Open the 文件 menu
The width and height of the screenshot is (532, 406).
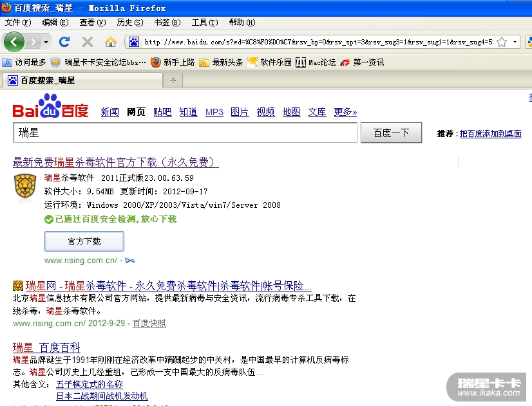18,23
